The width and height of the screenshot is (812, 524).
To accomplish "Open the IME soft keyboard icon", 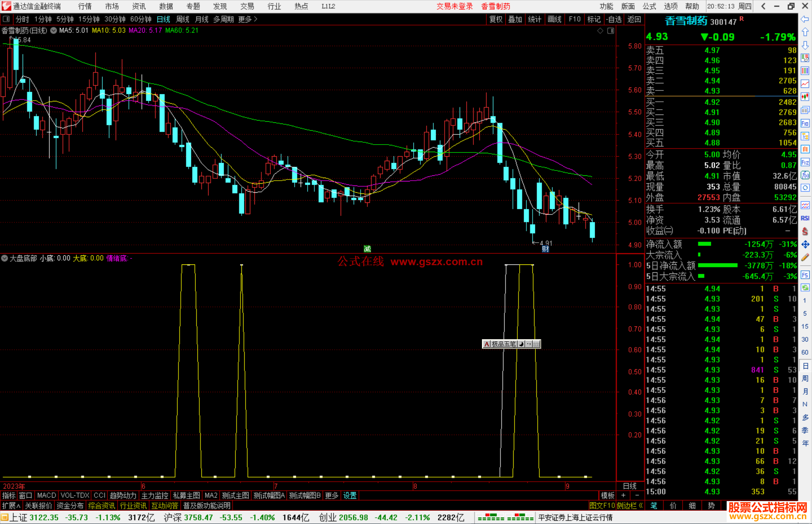I will click(x=536, y=344).
